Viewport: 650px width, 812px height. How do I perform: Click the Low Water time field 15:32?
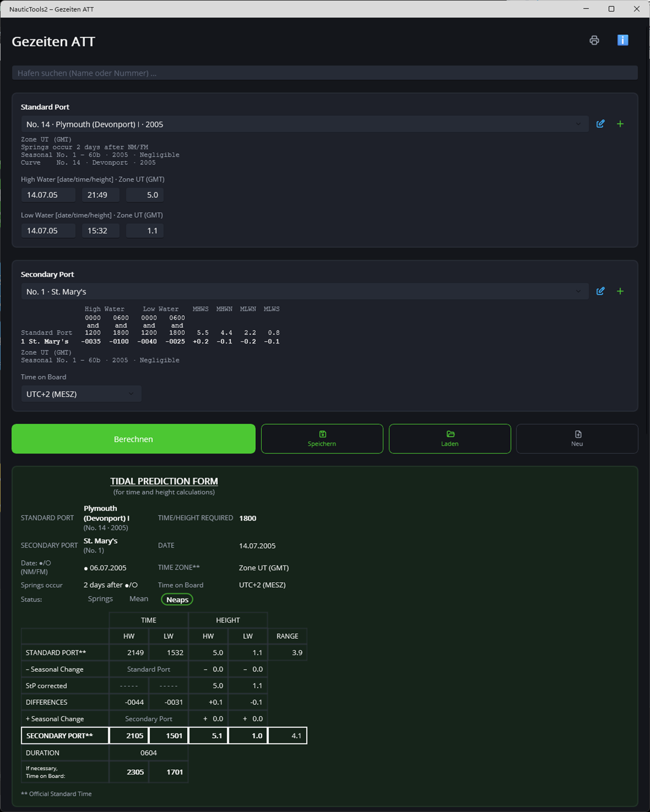point(101,230)
